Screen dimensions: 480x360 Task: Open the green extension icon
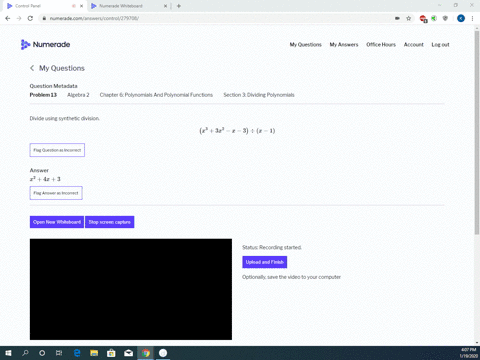pyautogui.click(x=434, y=18)
